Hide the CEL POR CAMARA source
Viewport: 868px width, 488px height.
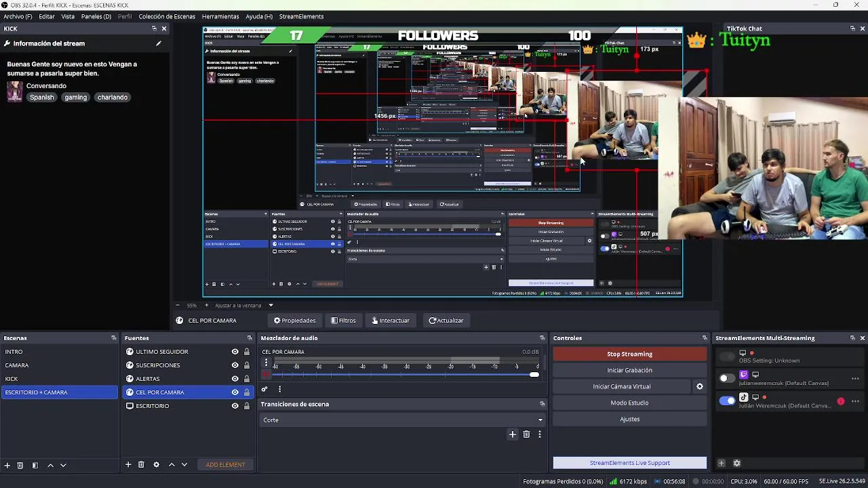235,392
